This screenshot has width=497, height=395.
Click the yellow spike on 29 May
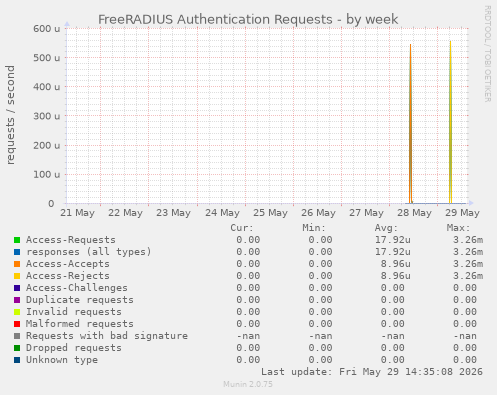(x=450, y=122)
